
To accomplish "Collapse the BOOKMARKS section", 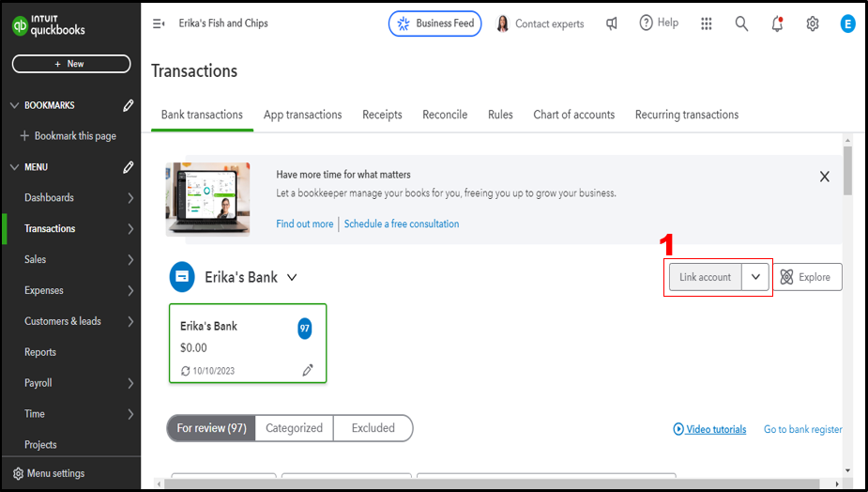I will click(x=14, y=105).
